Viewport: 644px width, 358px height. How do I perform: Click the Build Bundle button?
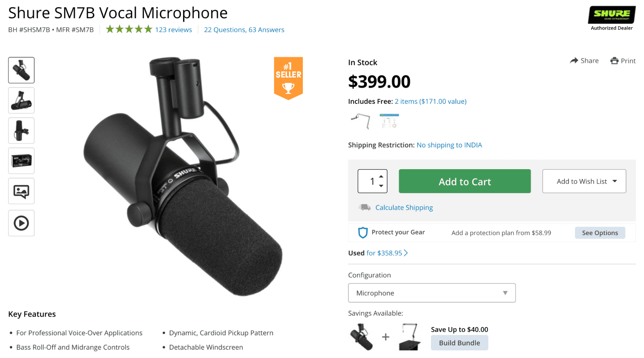click(x=459, y=343)
